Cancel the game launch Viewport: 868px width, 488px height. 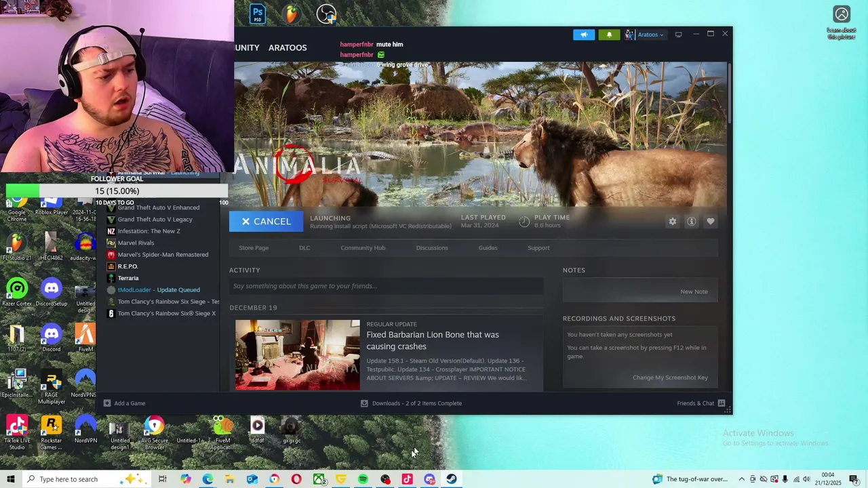point(266,222)
